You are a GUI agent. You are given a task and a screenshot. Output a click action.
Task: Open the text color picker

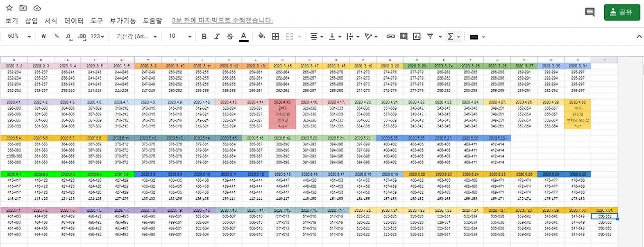(244, 36)
